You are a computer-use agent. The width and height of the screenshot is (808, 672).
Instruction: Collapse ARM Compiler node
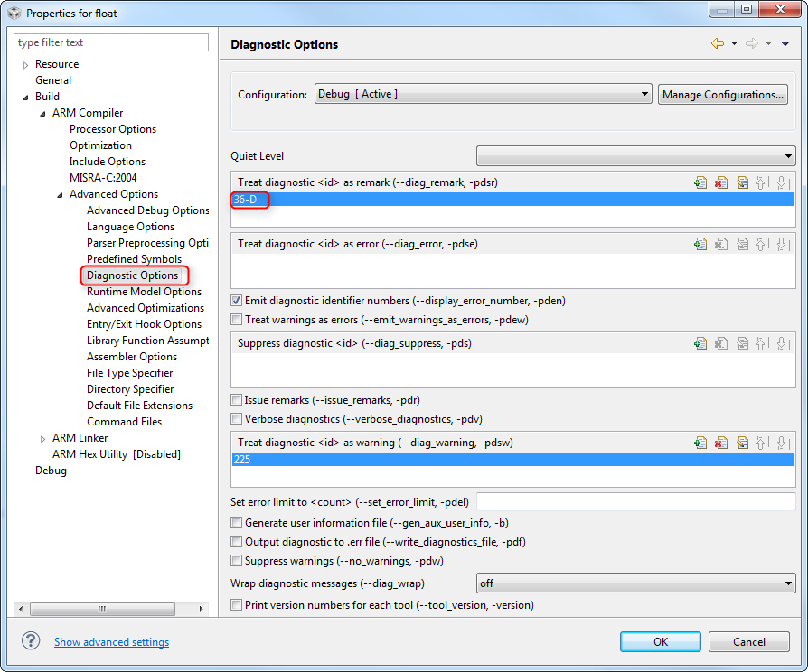click(x=42, y=114)
